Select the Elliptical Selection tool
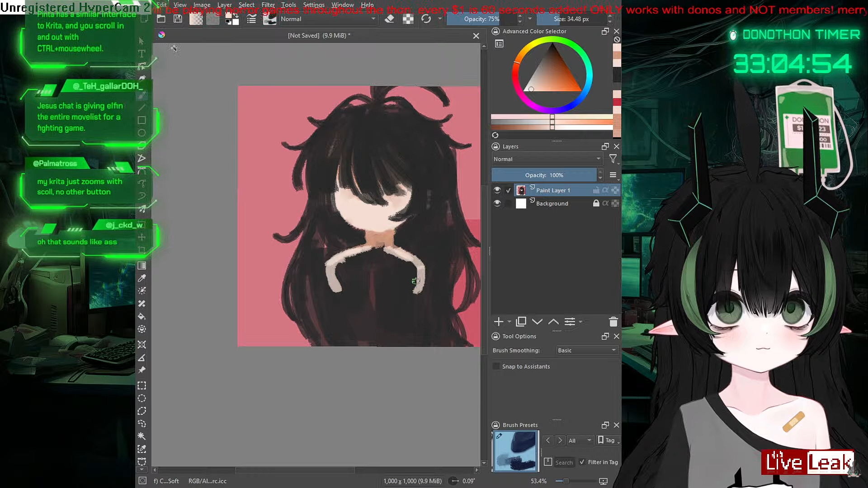The width and height of the screenshot is (868, 488). 142,398
